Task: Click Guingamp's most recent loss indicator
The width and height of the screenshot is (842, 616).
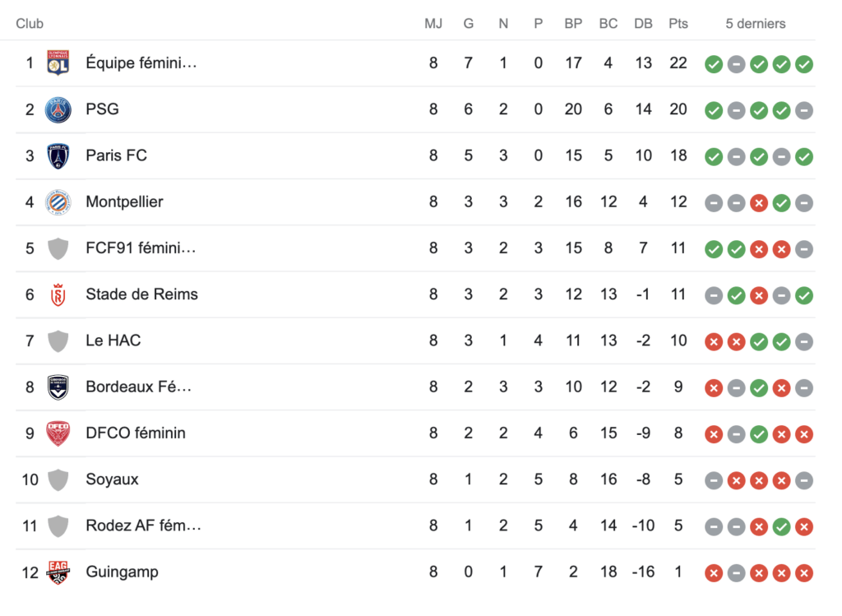Action: coord(804,573)
